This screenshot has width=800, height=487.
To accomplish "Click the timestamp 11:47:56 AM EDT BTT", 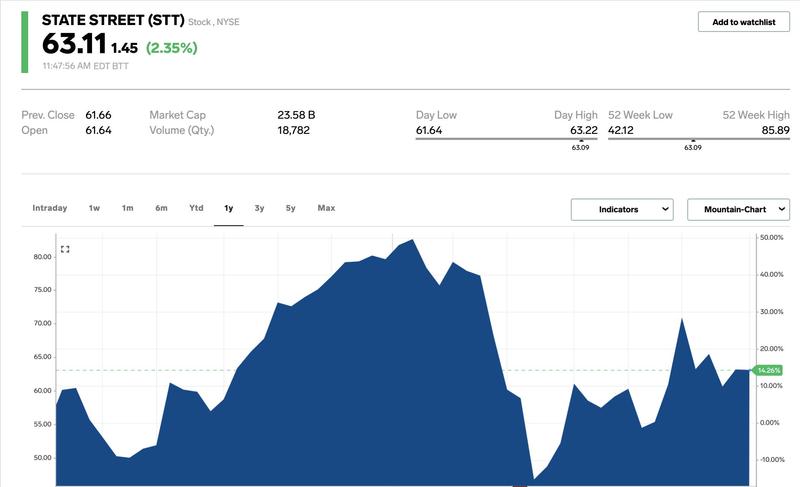I will [85, 66].
